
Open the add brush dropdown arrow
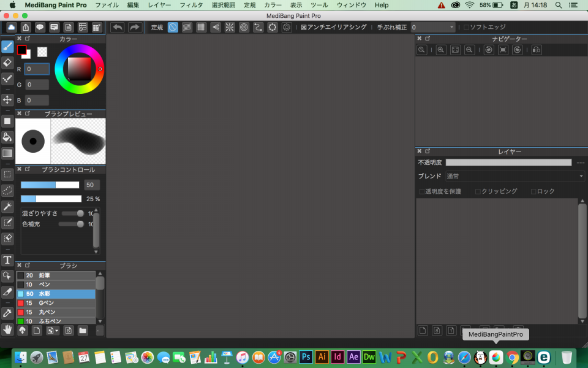56,331
